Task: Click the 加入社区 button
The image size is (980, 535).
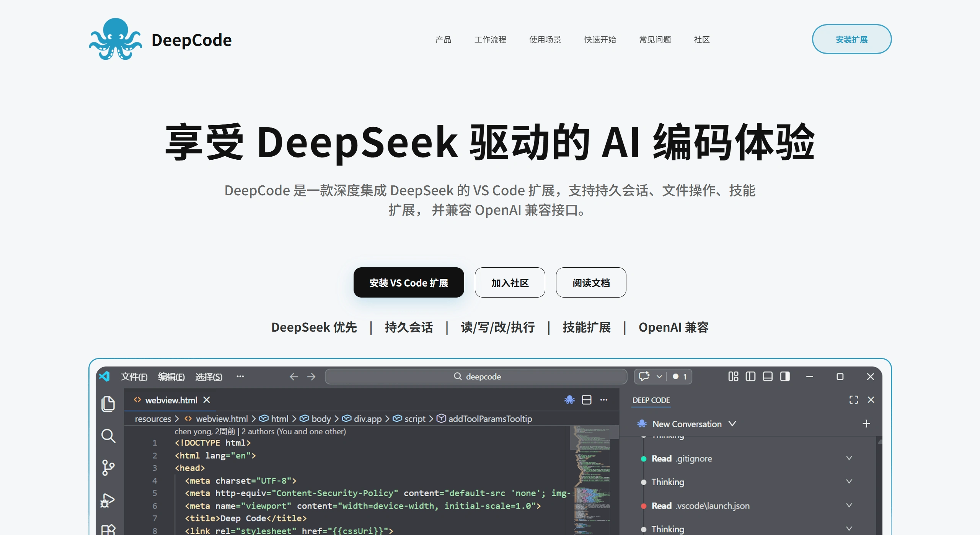Action: [510, 283]
